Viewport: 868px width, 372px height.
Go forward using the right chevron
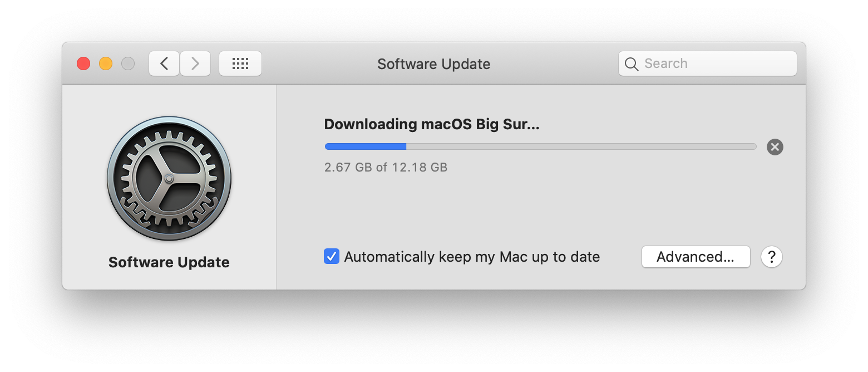[x=195, y=63]
